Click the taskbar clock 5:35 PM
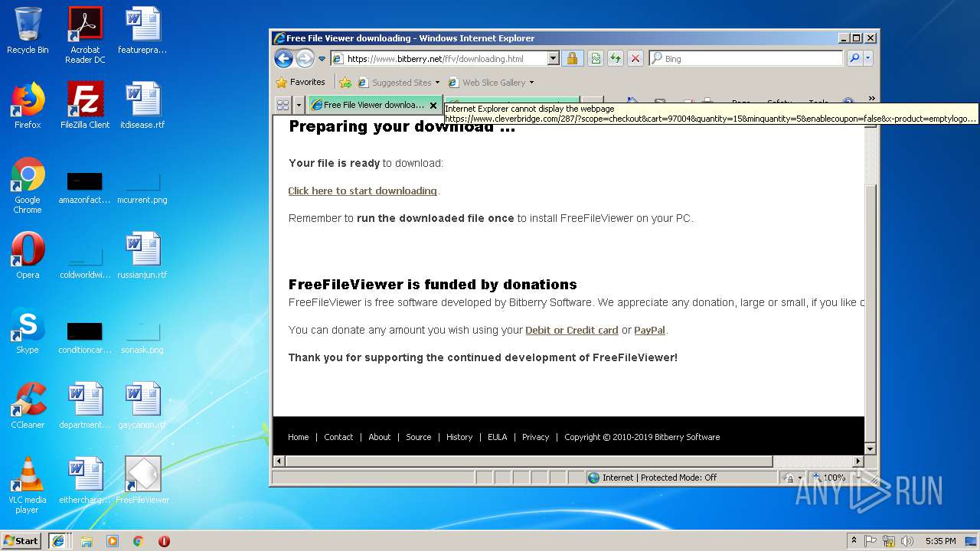Image resolution: width=980 pixels, height=551 pixels. (x=940, y=541)
